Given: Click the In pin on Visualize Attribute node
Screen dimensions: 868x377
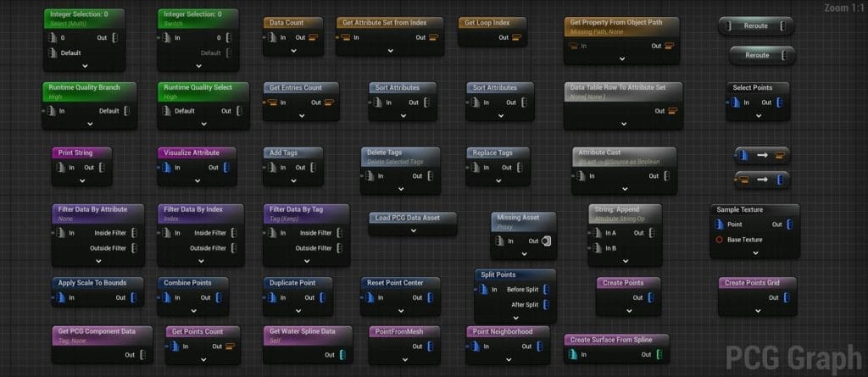Looking at the screenshot, I should 166,168.
